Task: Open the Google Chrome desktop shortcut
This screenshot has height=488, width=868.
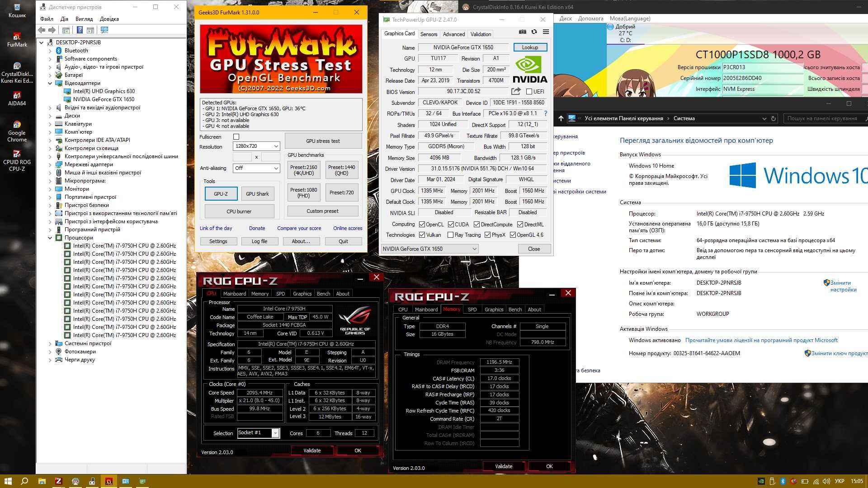Action: (17, 131)
